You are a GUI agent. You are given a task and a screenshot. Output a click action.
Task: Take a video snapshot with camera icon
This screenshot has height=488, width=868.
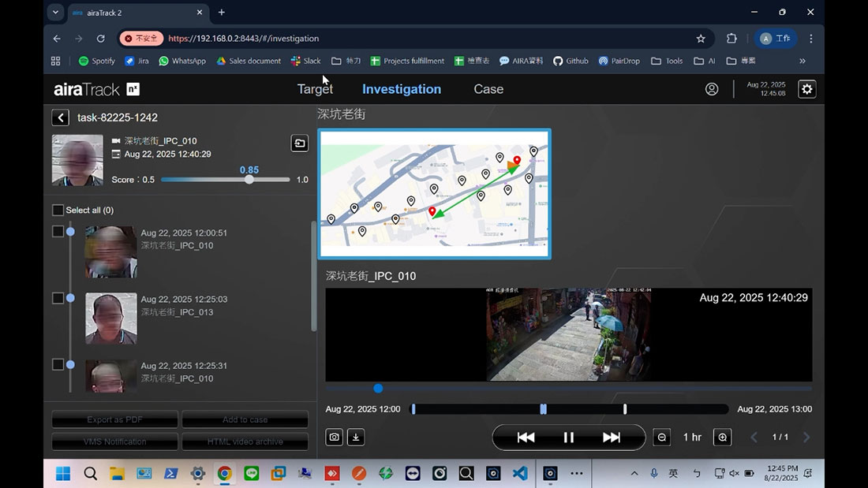(x=335, y=437)
